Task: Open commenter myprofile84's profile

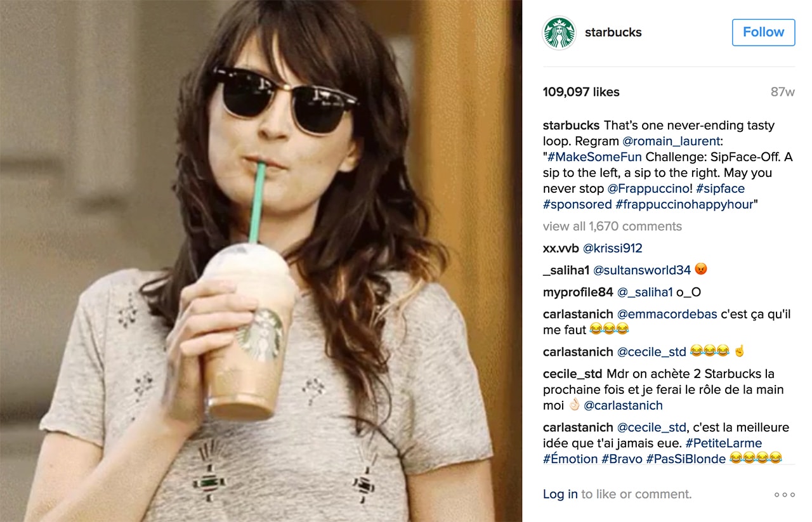Action: [578, 292]
